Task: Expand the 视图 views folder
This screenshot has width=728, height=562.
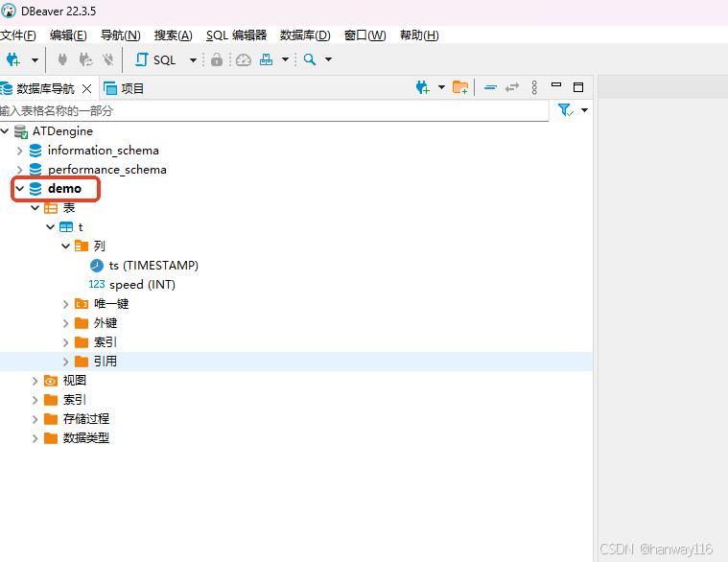Action: (x=35, y=381)
